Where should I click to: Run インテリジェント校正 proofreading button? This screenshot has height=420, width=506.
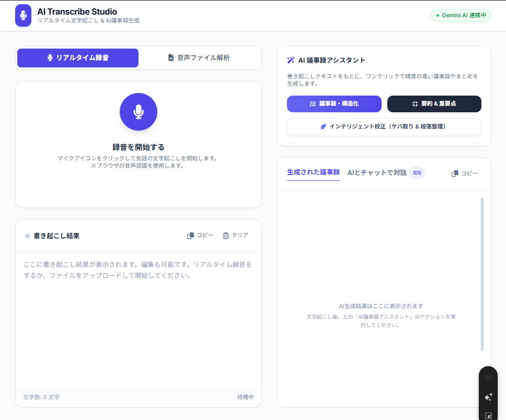[384, 127]
